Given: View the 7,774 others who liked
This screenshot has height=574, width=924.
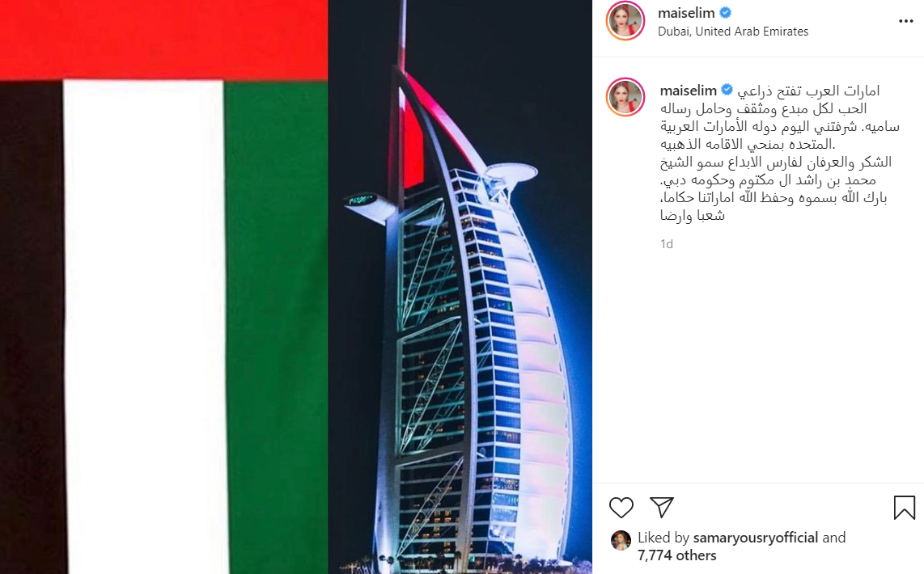Looking at the screenshot, I should 677,555.
